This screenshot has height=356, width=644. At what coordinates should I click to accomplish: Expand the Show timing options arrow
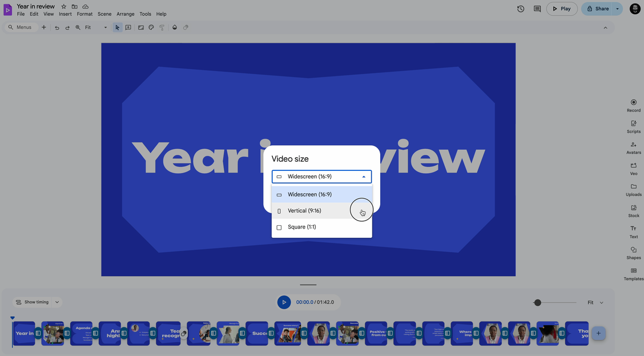[57, 302]
